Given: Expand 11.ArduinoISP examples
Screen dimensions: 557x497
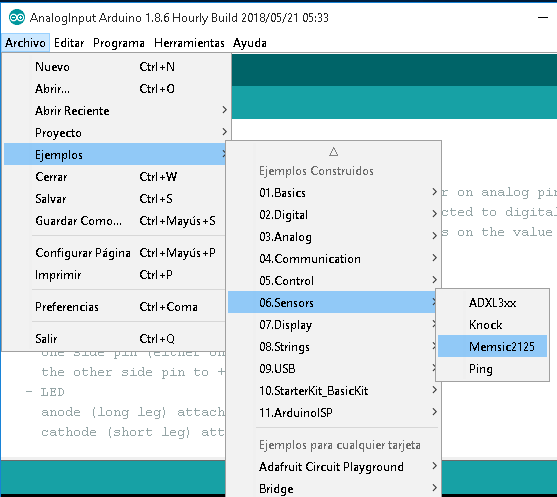Looking at the screenshot, I should (x=333, y=413).
